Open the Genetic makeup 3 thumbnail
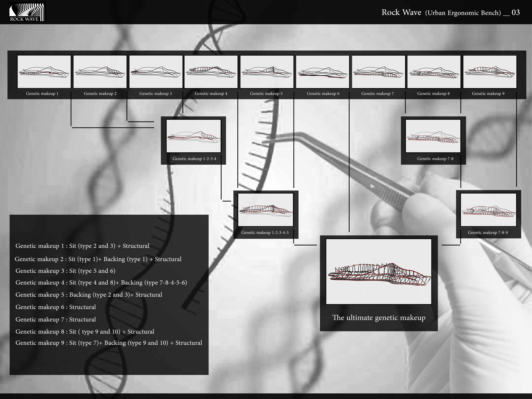 [x=156, y=72]
